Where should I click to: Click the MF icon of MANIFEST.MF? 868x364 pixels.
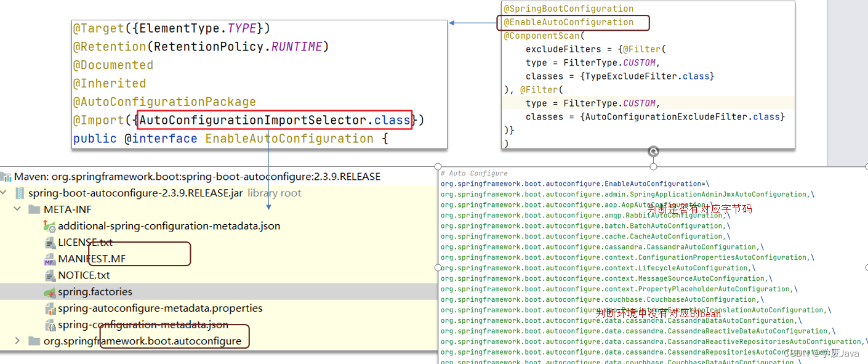click(x=49, y=259)
